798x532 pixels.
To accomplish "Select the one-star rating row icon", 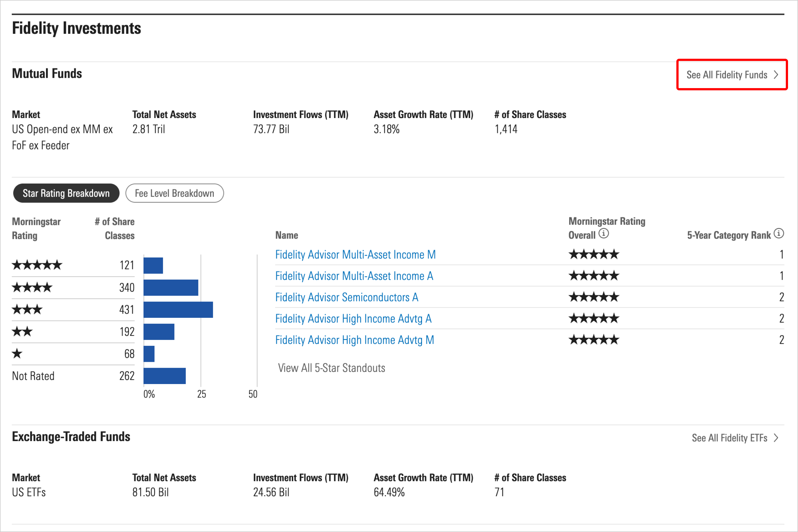I will 17,354.
